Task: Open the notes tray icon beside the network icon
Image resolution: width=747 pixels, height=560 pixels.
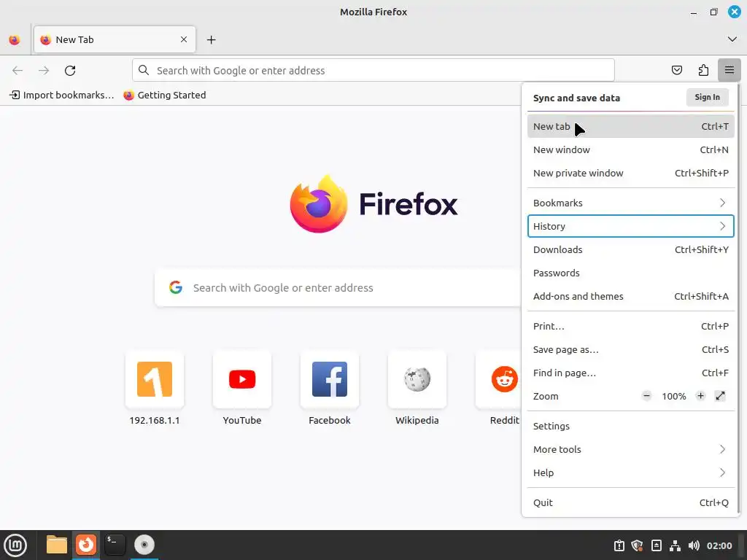Action: [x=656, y=545]
